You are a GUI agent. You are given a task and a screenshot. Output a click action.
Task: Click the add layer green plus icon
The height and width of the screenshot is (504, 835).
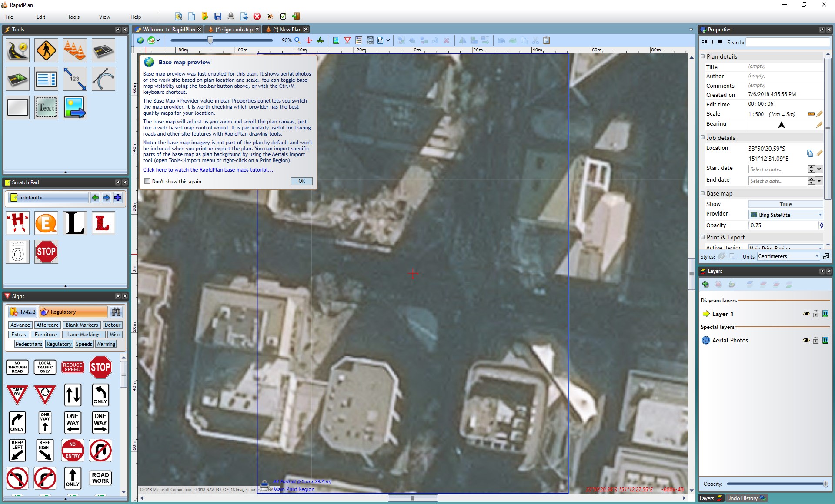pyautogui.click(x=705, y=284)
